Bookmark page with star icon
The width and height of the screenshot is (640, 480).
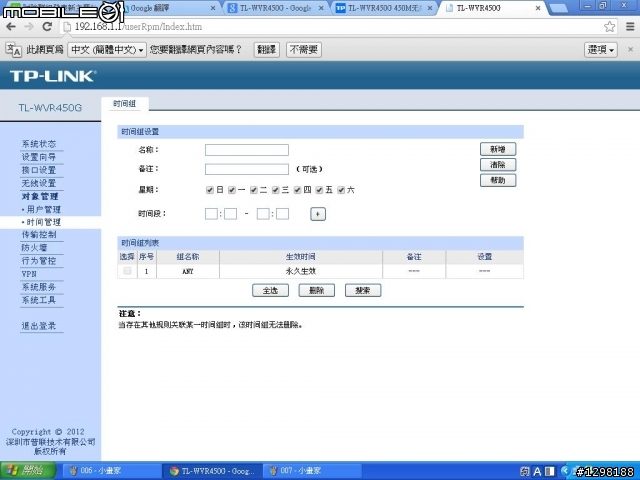pyautogui.click(x=609, y=27)
